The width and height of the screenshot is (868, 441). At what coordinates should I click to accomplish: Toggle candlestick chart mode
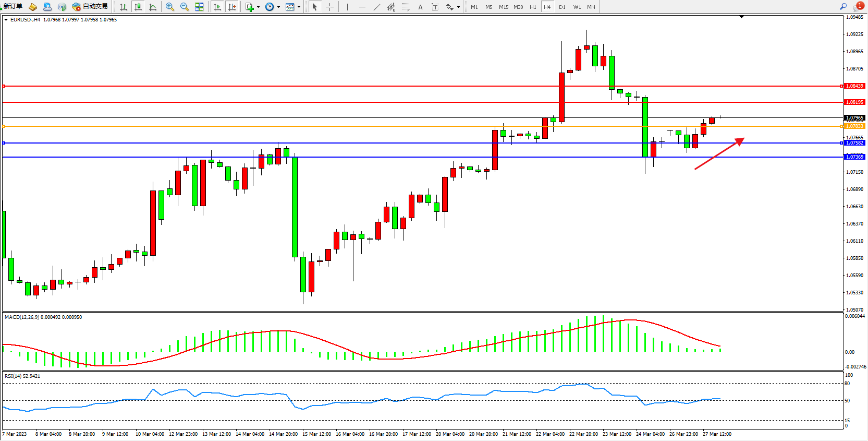pyautogui.click(x=138, y=7)
